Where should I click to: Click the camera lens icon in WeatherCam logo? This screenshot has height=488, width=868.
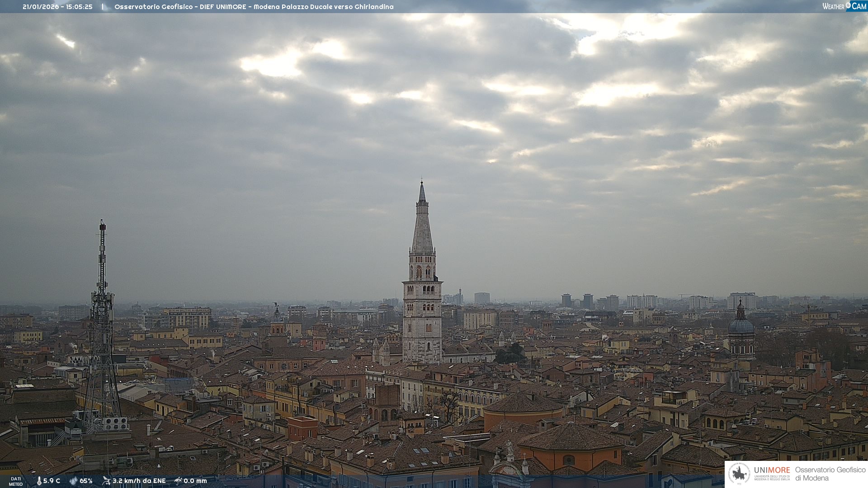pyautogui.click(x=848, y=5)
